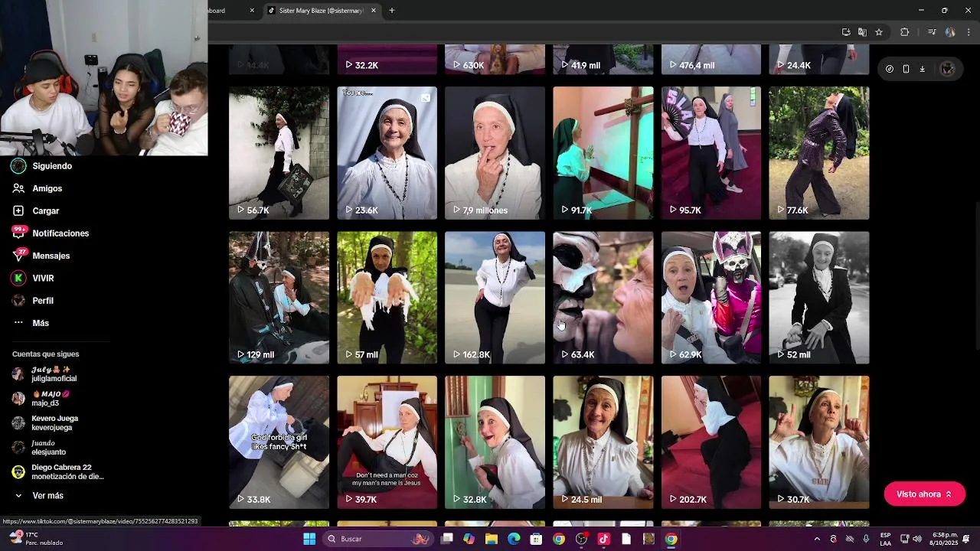Open Perfil page from sidebar

pyautogui.click(x=33, y=301)
